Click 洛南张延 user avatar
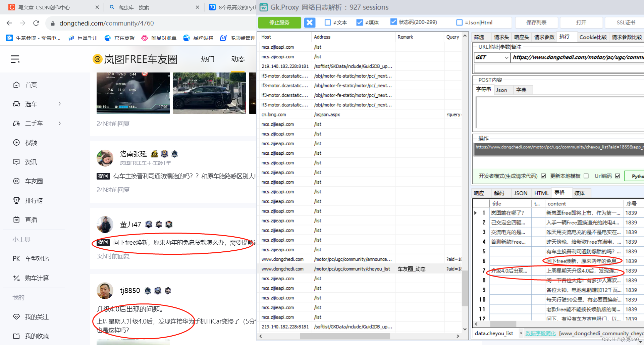The height and width of the screenshot is (345, 644). click(x=105, y=158)
